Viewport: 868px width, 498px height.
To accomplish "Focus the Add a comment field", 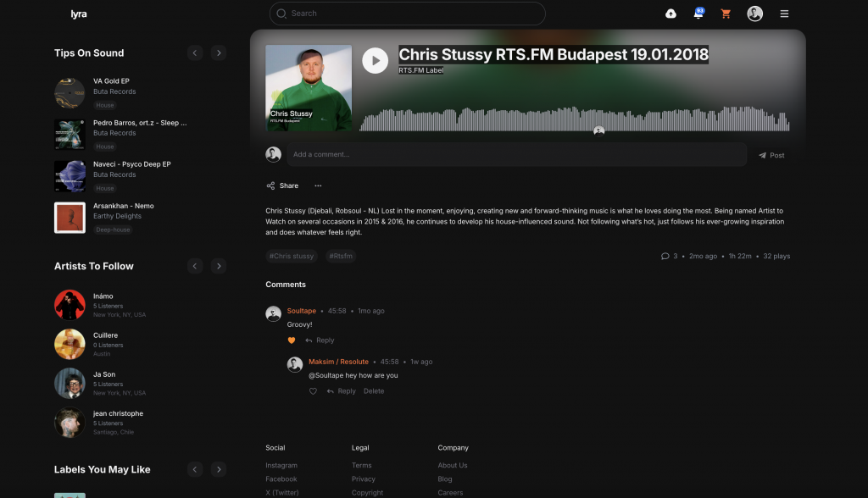I will tap(515, 155).
